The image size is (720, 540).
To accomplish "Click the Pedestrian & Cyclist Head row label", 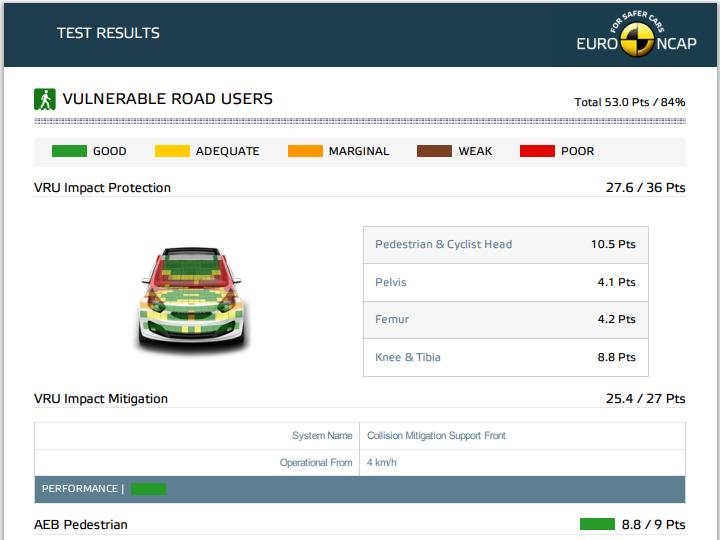I will coord(444,244).
